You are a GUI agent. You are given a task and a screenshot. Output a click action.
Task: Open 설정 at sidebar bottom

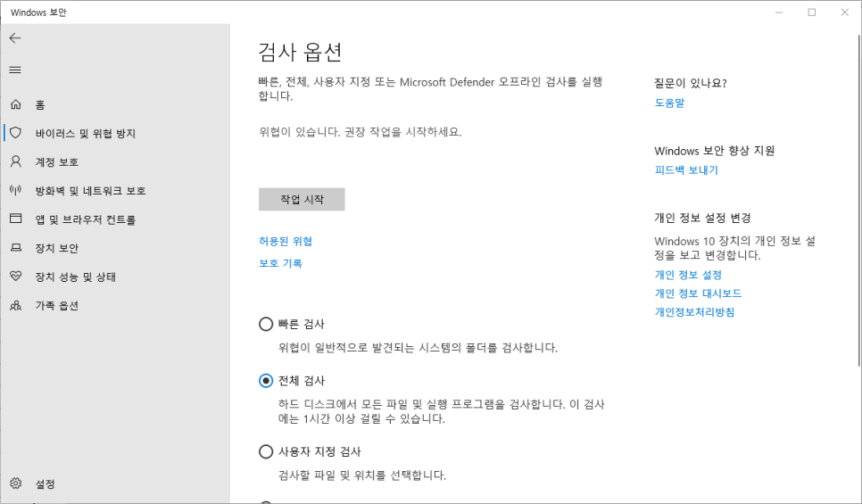46,483
